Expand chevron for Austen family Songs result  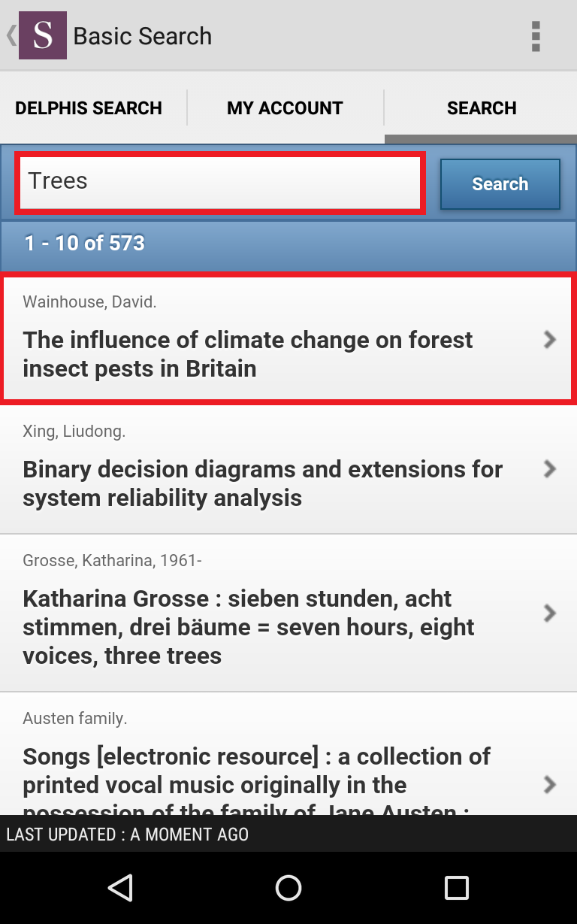point(550,785)
